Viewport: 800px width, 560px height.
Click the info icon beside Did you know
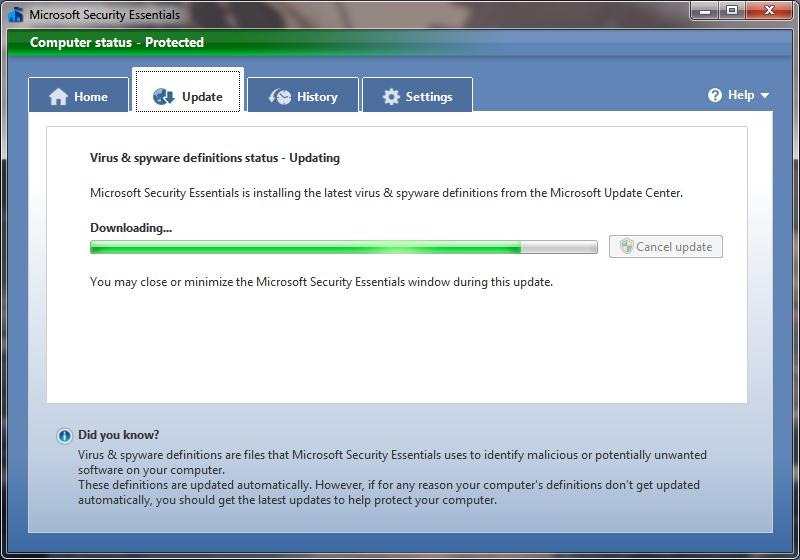tap(65, 436)
